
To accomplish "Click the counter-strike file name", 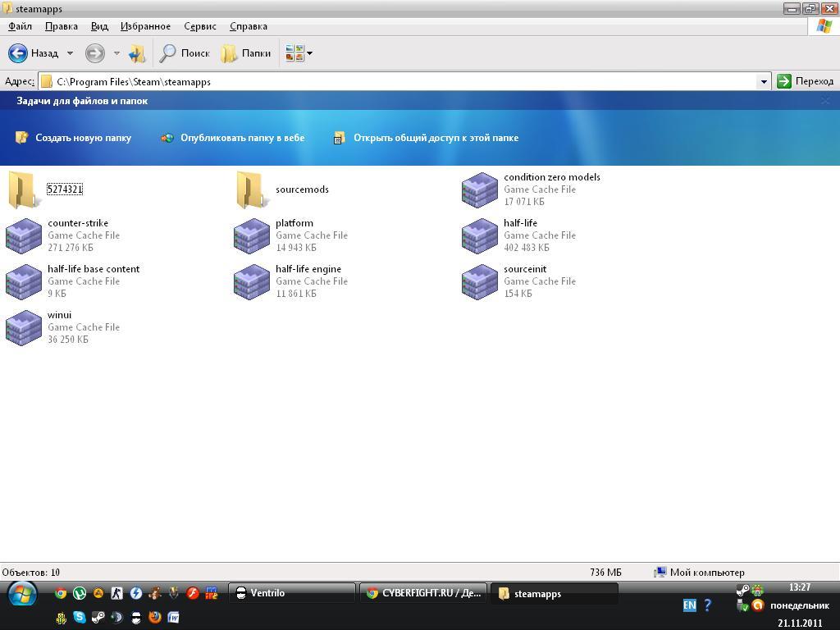I will coord(78,223).
